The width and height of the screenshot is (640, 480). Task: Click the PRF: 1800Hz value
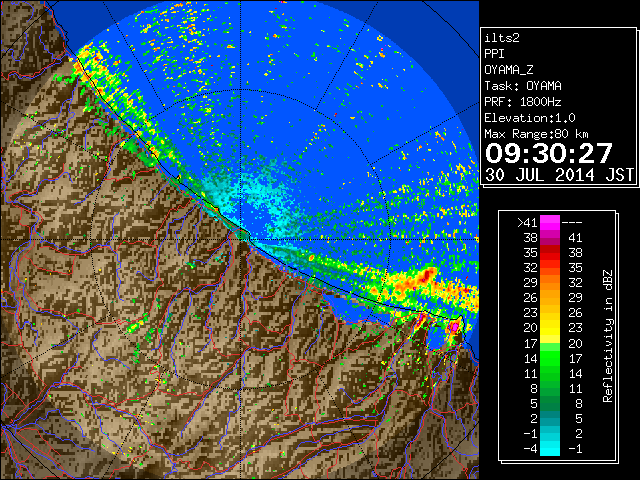tap(523, 102)
